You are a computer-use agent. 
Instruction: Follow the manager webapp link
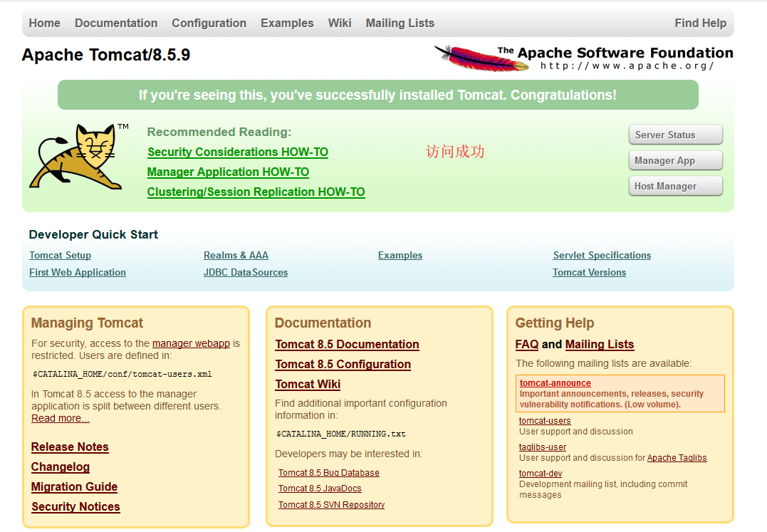point(191,343)
